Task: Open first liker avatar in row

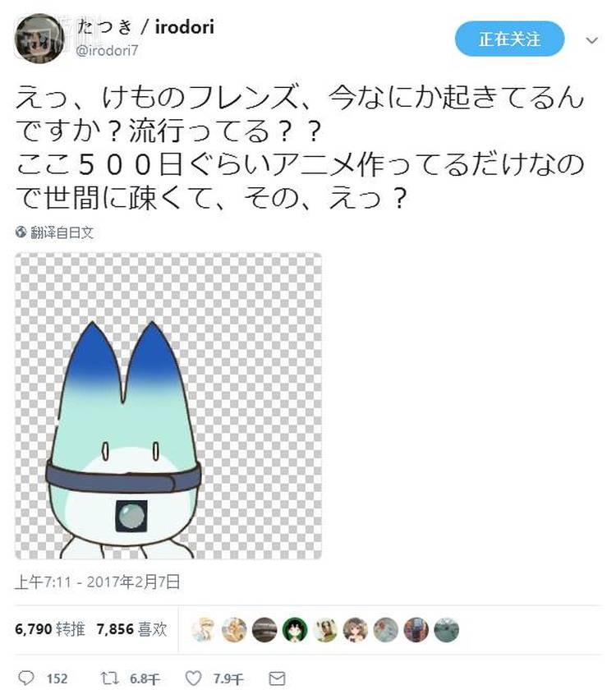Action: coord(203,629)
